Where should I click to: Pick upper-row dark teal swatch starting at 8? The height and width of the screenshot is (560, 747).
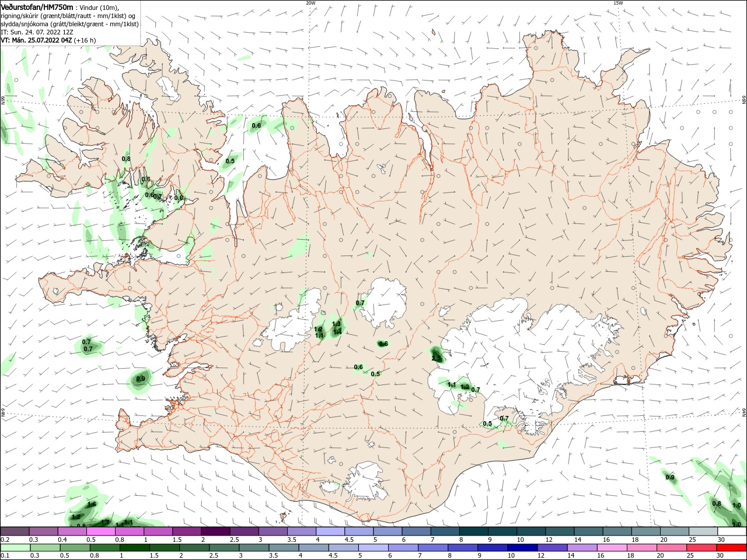click(474, 531)
